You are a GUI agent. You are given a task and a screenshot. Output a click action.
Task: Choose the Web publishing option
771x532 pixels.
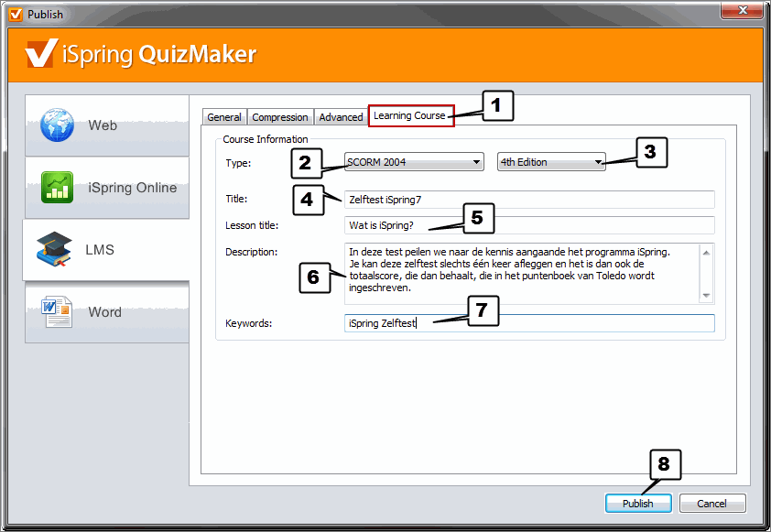pyautogui.click(x=107, y=125)
